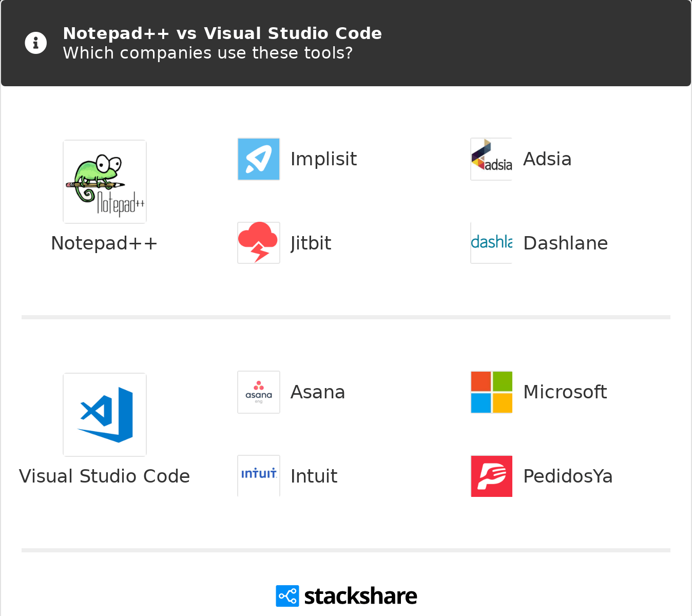Open the Implisit company link
692x616 pixels.
(323, 159)
